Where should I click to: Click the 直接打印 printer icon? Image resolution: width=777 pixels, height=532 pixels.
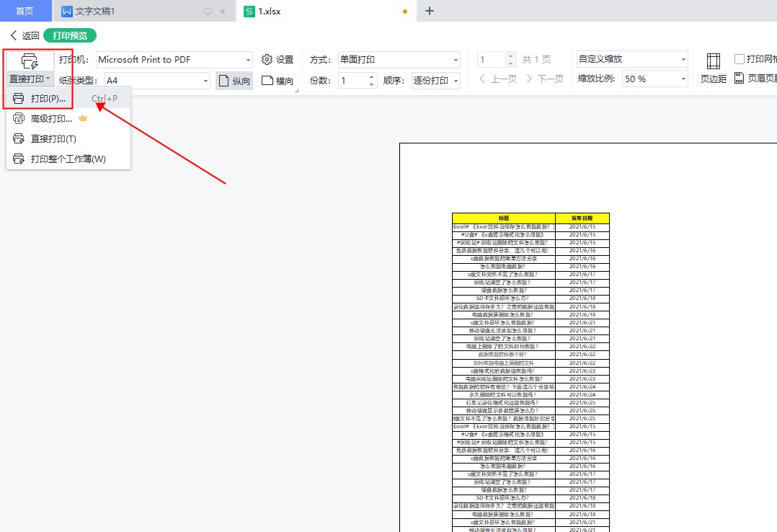click(x=30, y=61)
